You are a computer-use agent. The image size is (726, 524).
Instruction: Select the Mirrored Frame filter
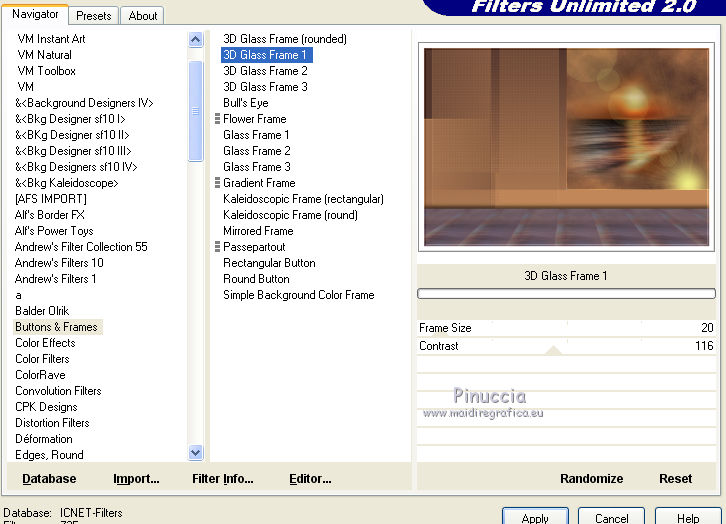(x=258, y=231)
